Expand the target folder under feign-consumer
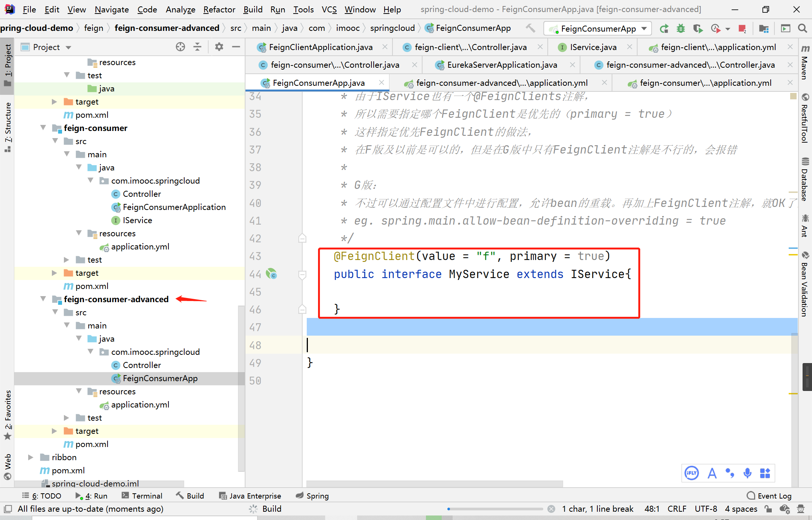This screenshot has height=520, width=812. 55,273
